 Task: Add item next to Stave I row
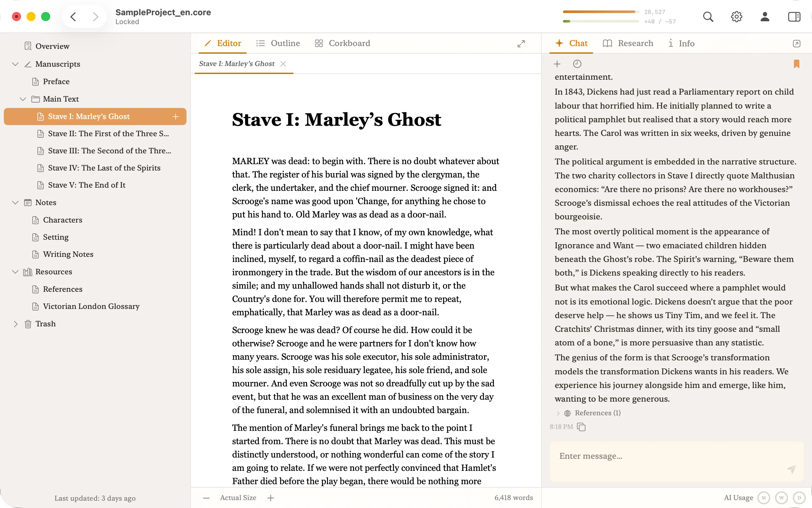point(175,117)
